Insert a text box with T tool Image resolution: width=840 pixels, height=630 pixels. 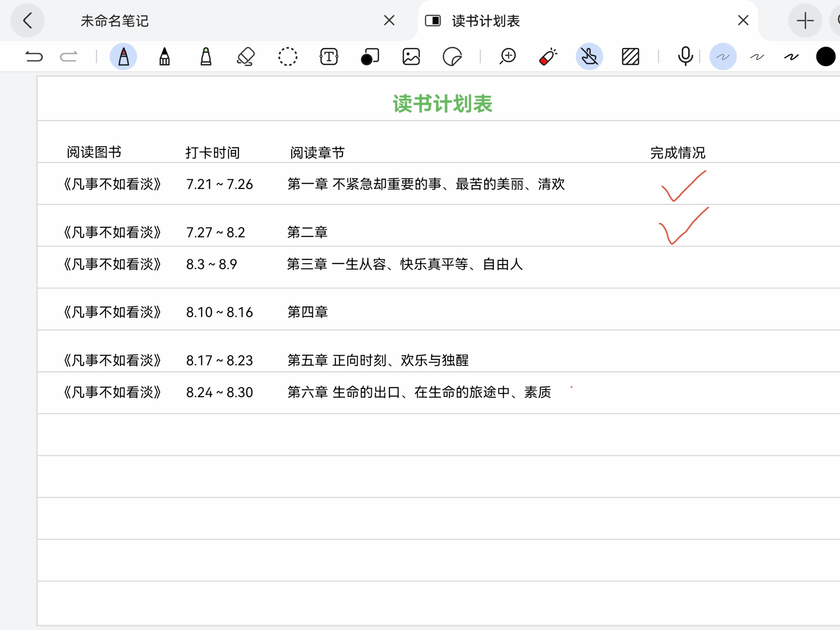[x=329, y=57]
